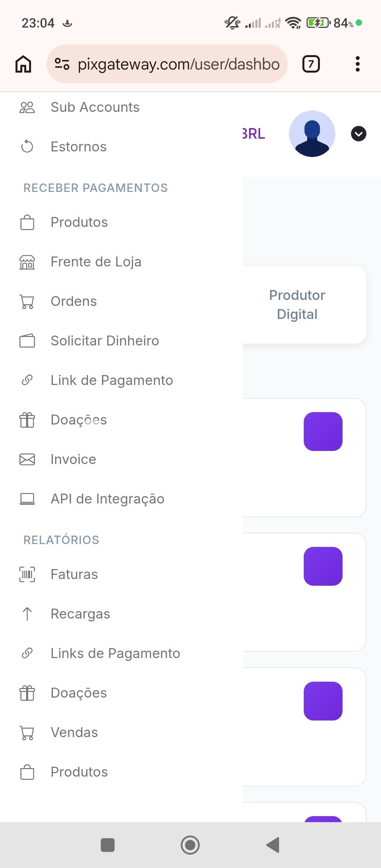Tap the pixgateway.com address bar
Viewport: 381px width, 868px height.
click(178, 64)
